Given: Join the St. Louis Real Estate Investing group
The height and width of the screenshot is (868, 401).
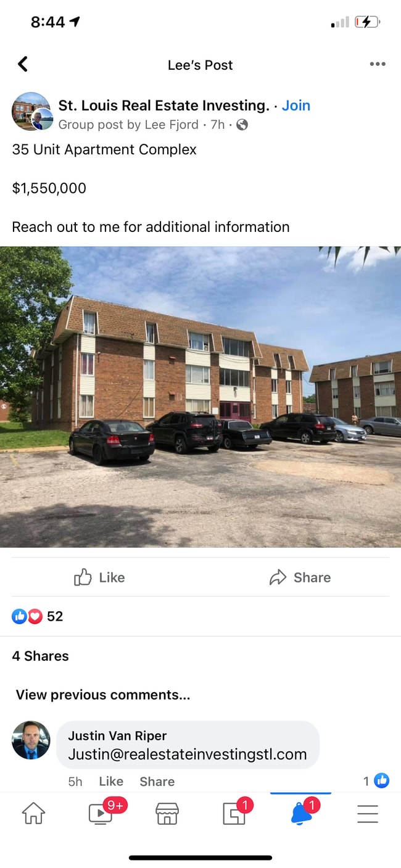Looking at the screenshot, I should pos(296,105).
